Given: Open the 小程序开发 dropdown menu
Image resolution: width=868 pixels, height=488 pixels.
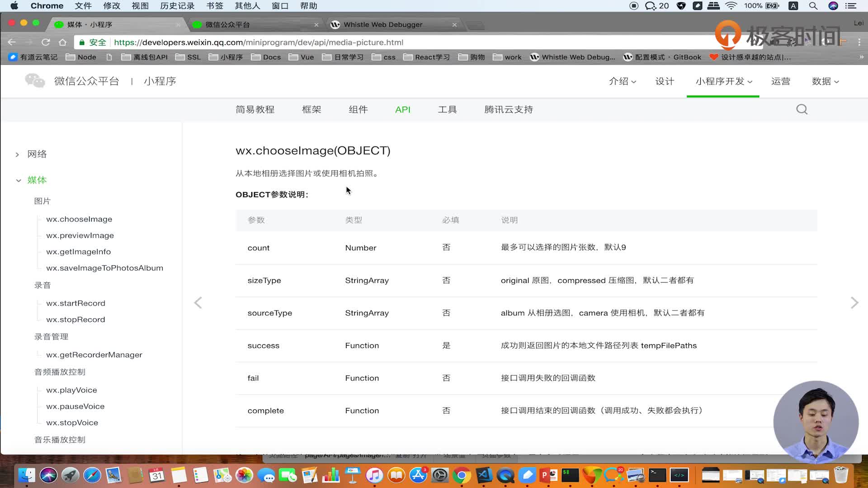Looking at the screenshot, I should click(724, 81).
